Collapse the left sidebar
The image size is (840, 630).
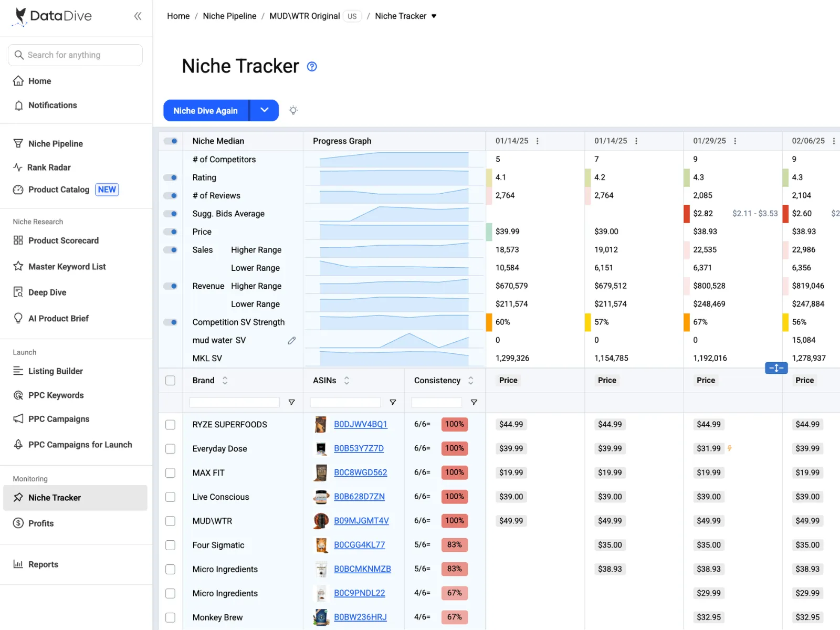point(138,16)
